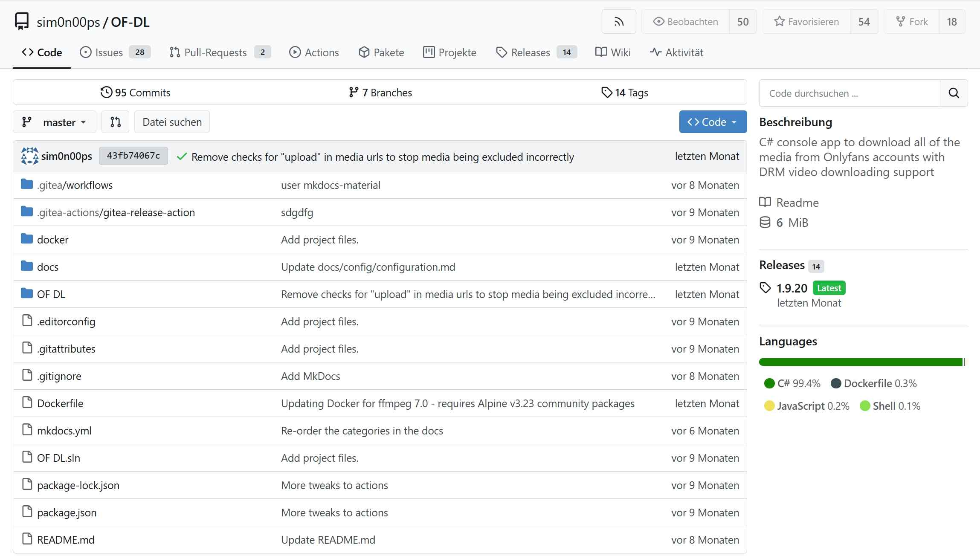Expand the blue Code dropdown

[713, 122]
